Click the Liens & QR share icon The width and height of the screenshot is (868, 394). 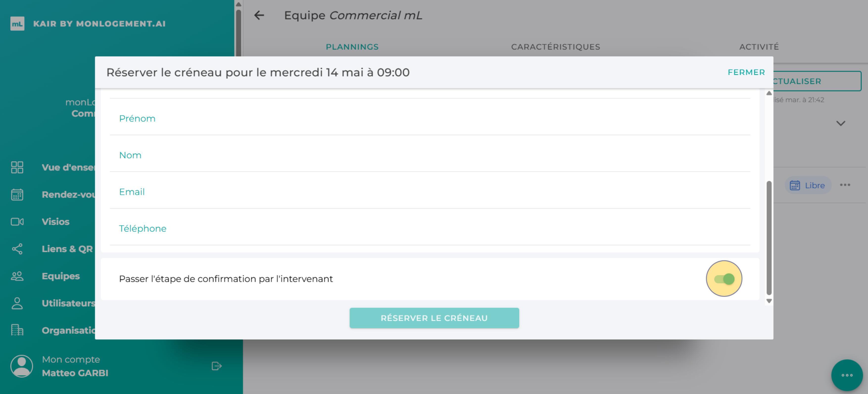point(17,249)
